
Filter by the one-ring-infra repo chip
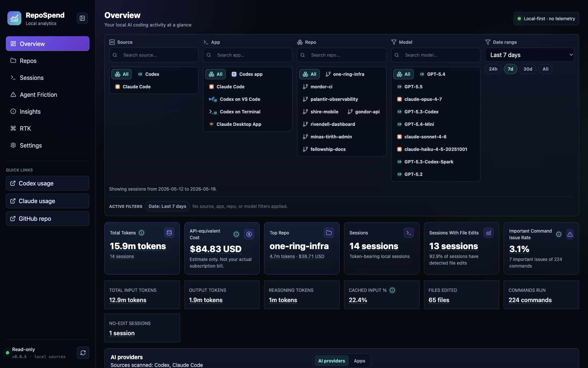pyautogui.click(x=345, y=74)
